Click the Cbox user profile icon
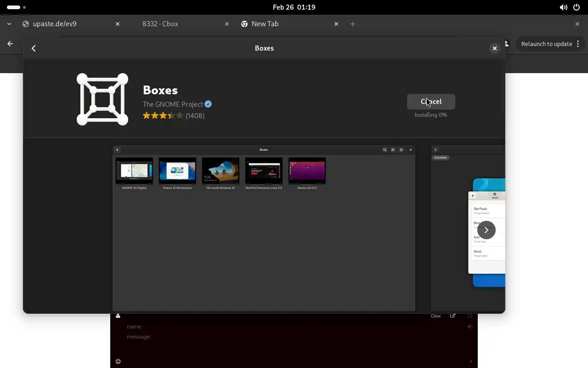 pos(118,316)
